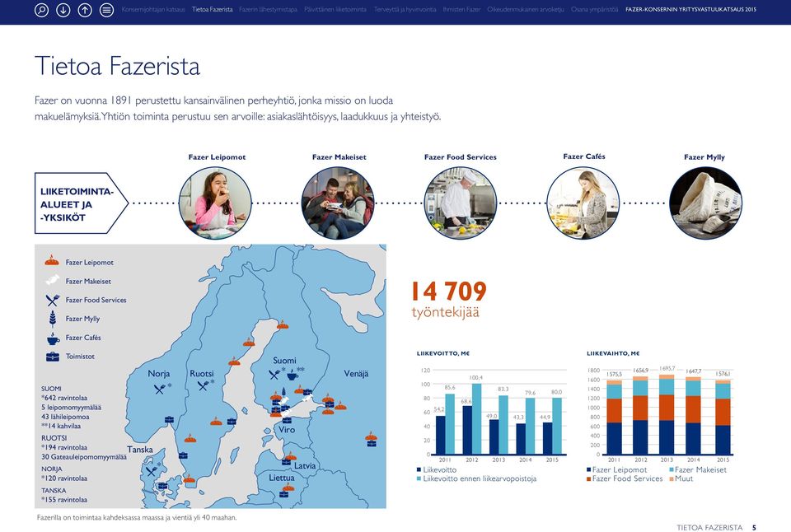Click the 14 709 employee figure

pyautogui.click(x=449, y=291)
